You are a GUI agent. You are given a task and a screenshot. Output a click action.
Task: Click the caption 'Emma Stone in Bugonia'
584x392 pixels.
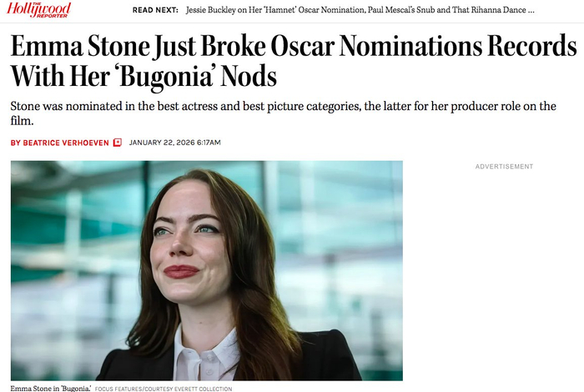(49, 389)
